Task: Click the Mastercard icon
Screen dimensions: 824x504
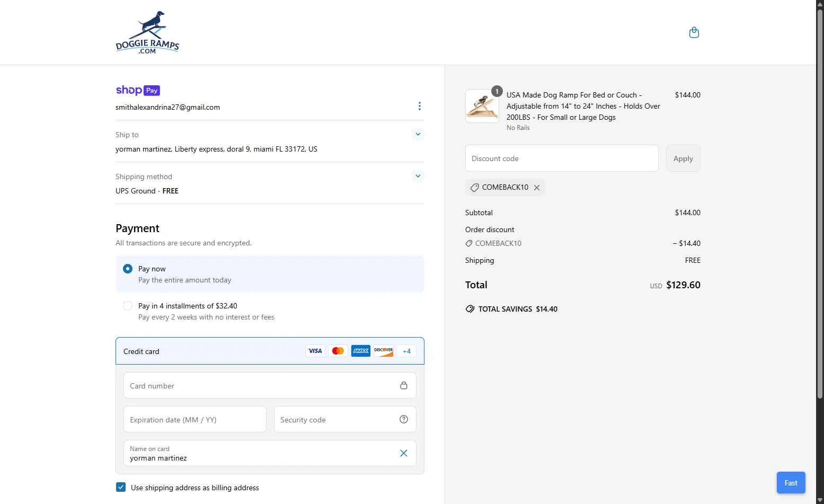Action: (x=338, y=351)
